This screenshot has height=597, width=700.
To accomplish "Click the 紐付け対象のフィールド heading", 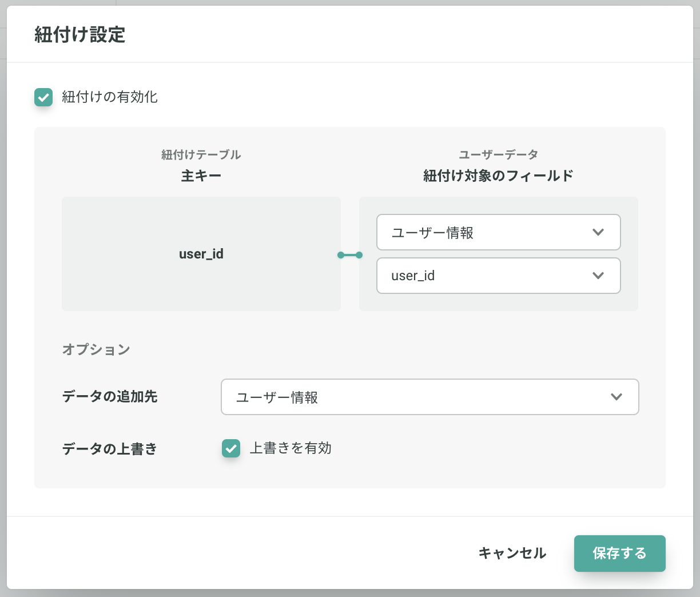I will pos(498,176).
